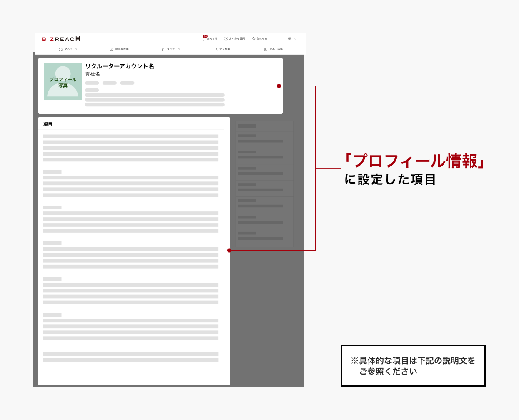Click the 貴社名 company name text

pos(93,74)
